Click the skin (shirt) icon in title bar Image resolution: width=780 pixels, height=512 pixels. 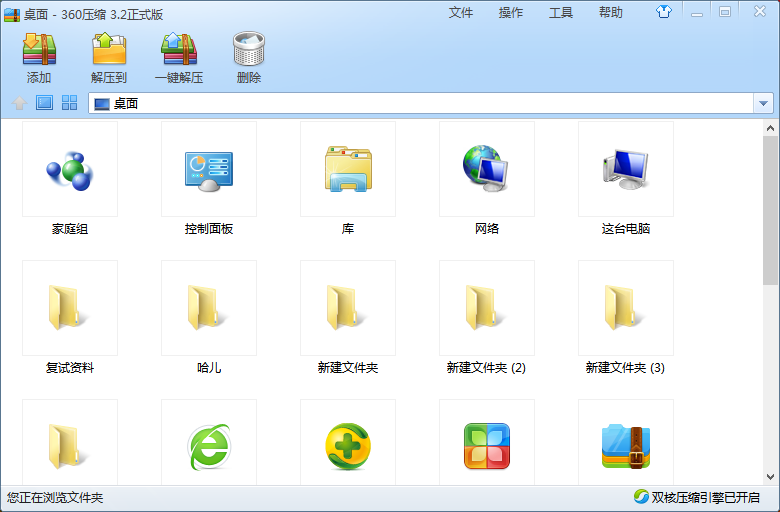point(664,12)
